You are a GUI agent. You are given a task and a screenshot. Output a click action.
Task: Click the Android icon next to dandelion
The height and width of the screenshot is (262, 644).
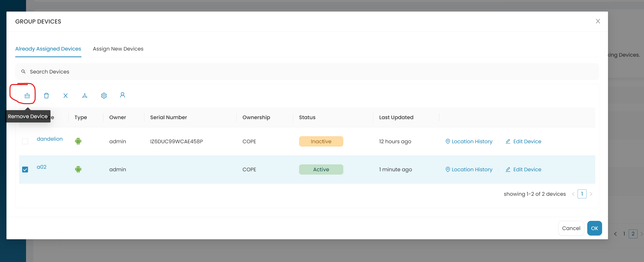tap(78, 141)
